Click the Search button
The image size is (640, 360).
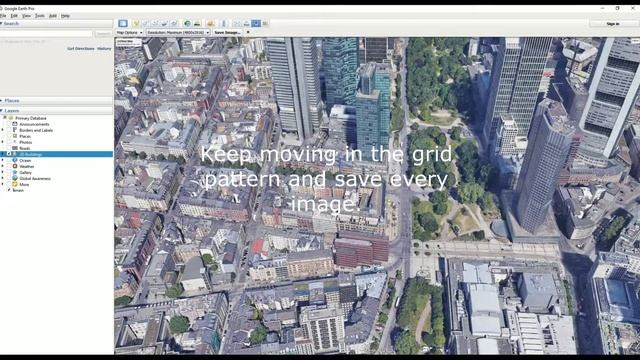(x=103, y=34)
